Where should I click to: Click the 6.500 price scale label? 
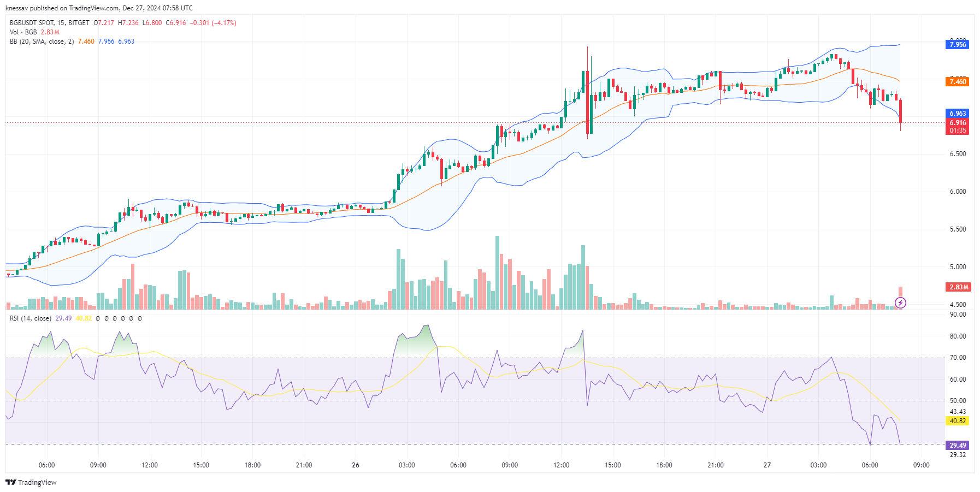click(958, 154)
